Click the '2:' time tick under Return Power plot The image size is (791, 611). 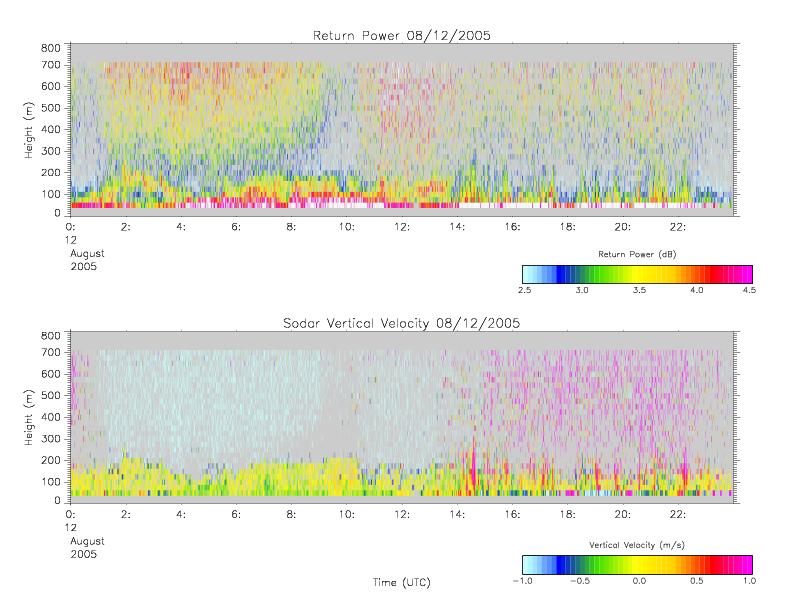pos(126,228)
